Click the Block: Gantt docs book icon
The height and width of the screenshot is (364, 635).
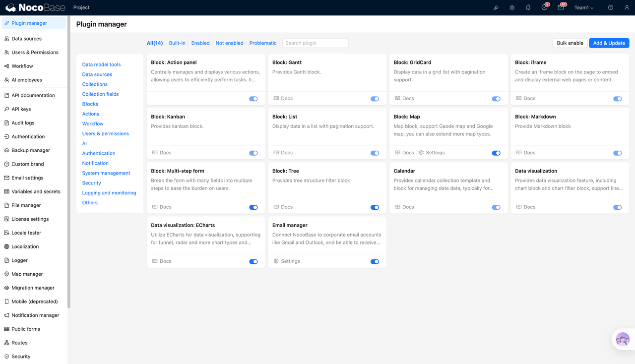[x=276, y=99]
